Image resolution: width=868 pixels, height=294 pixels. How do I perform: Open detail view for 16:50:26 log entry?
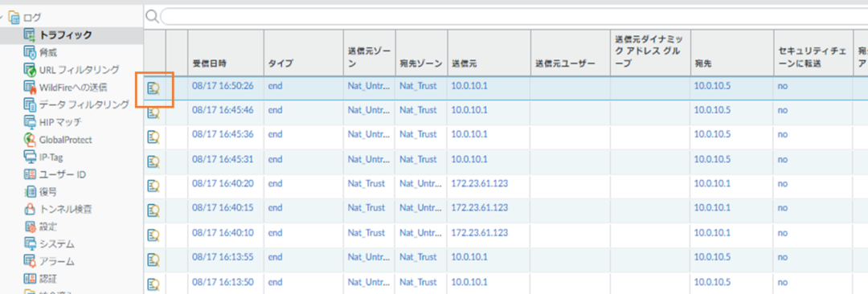click(x=154, y=88)
